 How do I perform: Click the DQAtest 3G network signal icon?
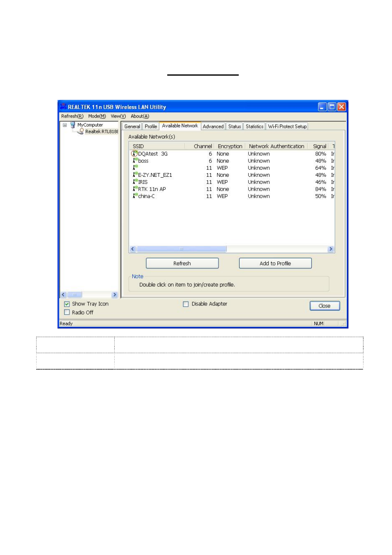pyautogui.click(x=134, y=154)
